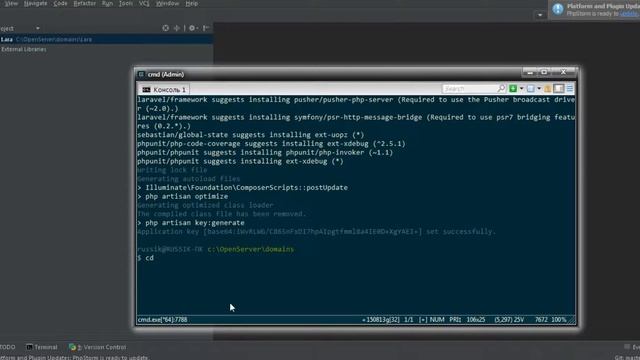Open the Help menu

click(191, 4)
